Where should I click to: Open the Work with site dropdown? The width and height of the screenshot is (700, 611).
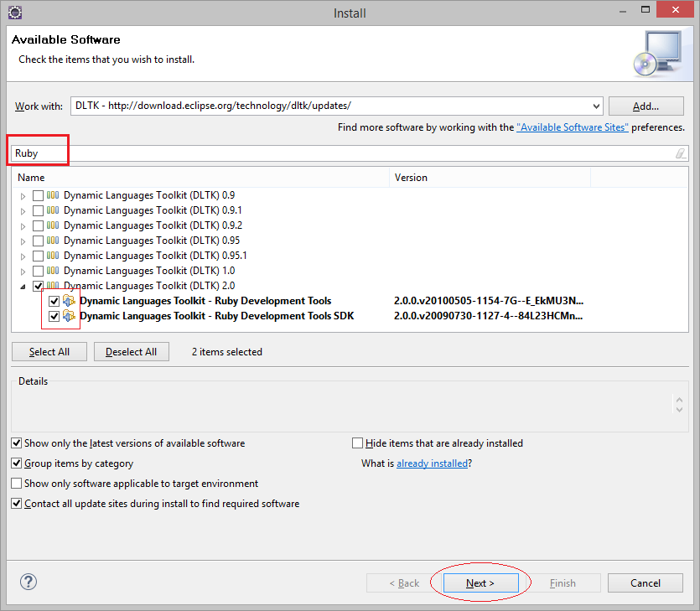(596, 106)
